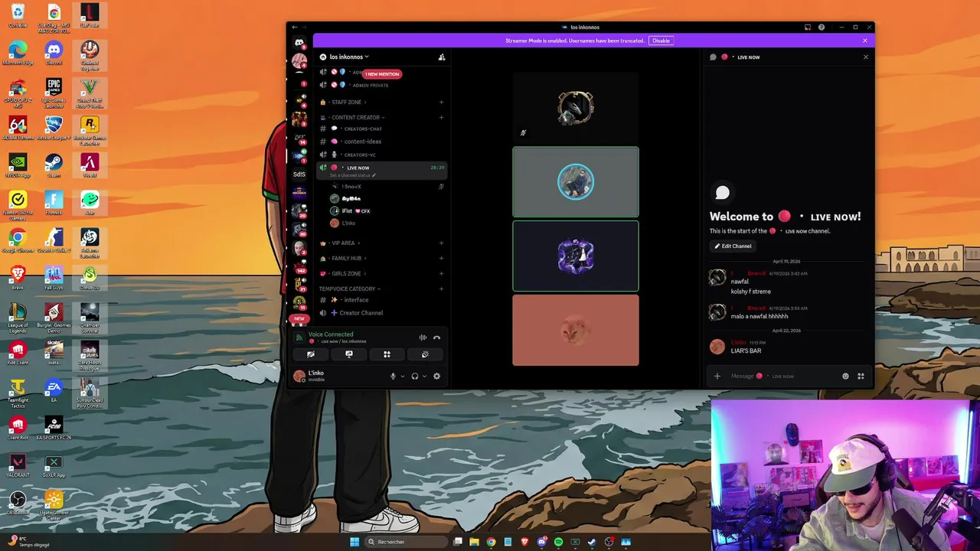Open los inkonnos server dropdown menu
The height and width of the screenshot is (551, 980).
(345, 57)
